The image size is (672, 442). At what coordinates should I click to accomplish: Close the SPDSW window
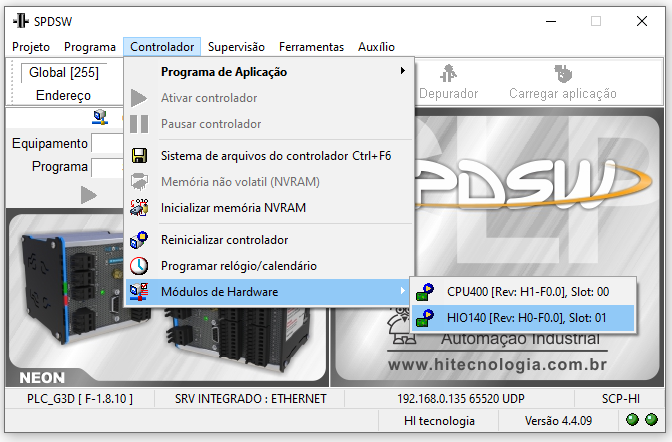pyautogui.click(x=642, y=21)
